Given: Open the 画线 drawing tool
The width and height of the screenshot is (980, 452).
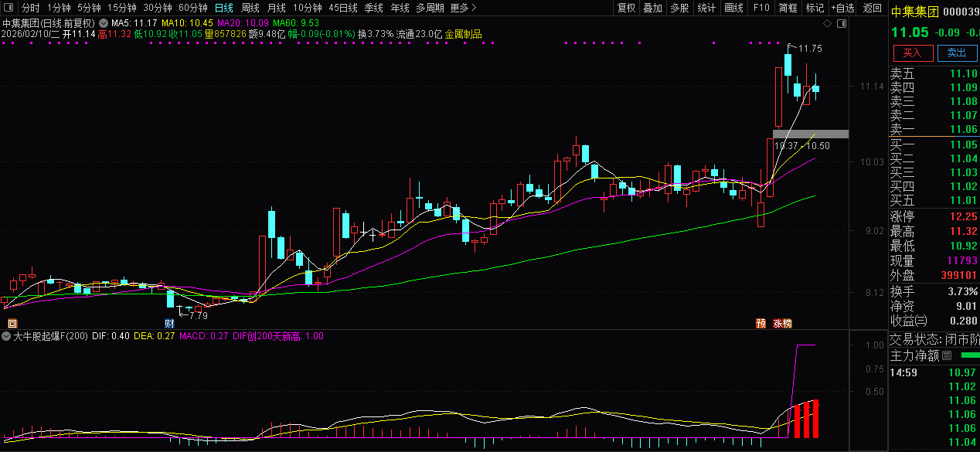Looking at the screenshot, I should tap(733, 8).
